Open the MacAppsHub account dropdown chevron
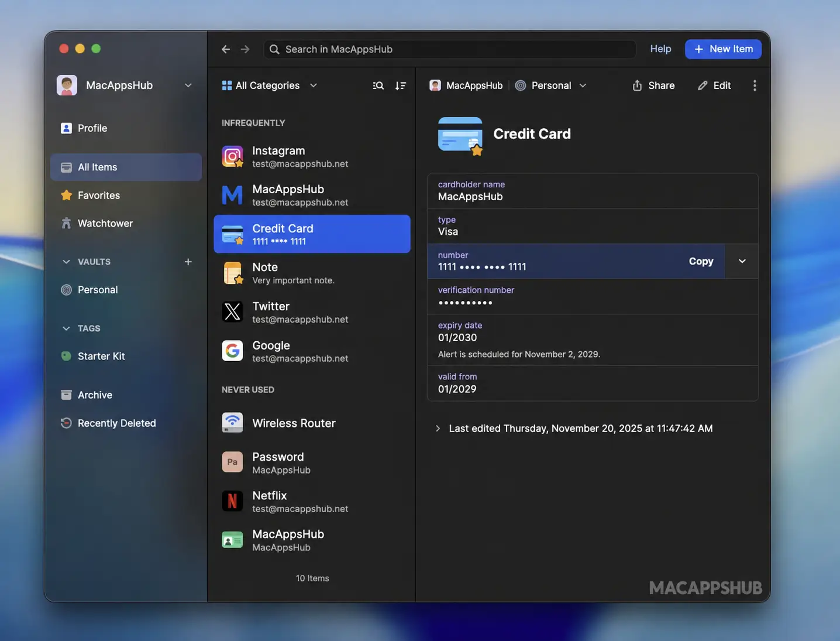Image resolution: width=840 pixels, height=641 pixels. 188,85
